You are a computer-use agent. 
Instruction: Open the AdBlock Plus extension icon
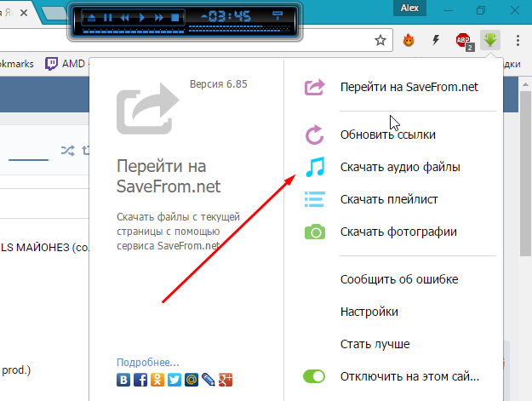[464, 41]
